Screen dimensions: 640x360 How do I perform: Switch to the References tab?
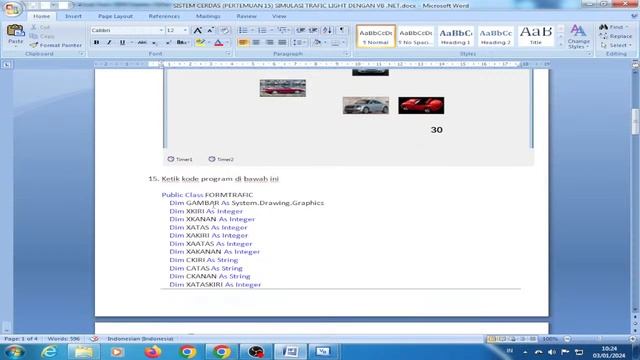[x=164, y=16]
